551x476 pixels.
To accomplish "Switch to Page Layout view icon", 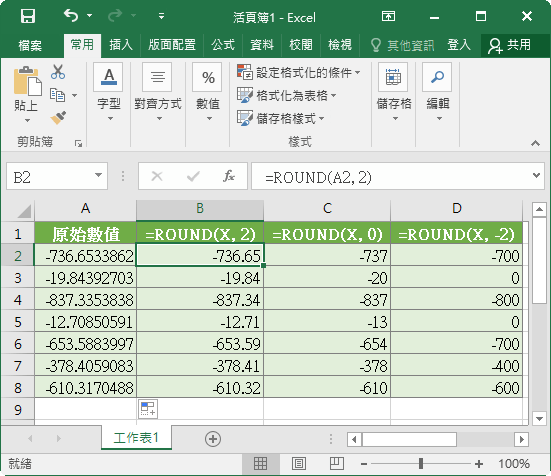I will click(x=299, y=464).
